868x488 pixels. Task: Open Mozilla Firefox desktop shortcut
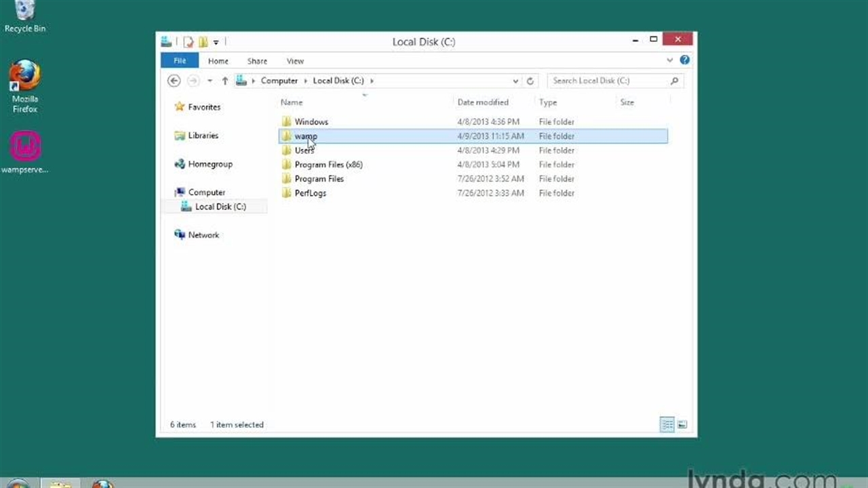coord(25,85)
